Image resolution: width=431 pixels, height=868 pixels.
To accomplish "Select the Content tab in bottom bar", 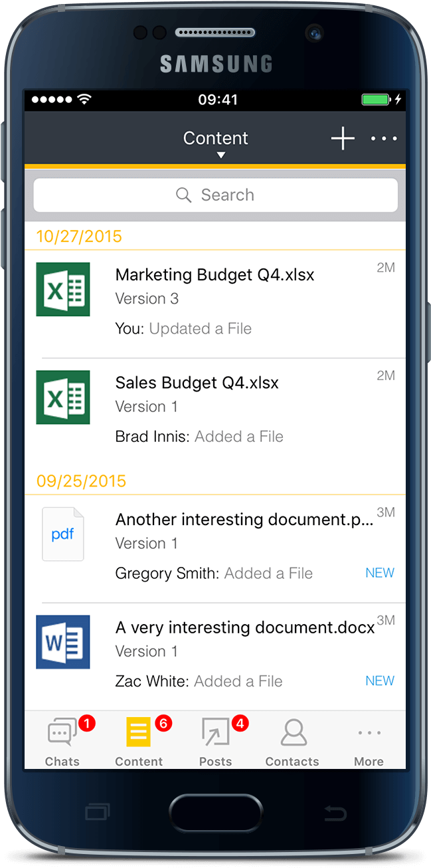I will [139, 742].
